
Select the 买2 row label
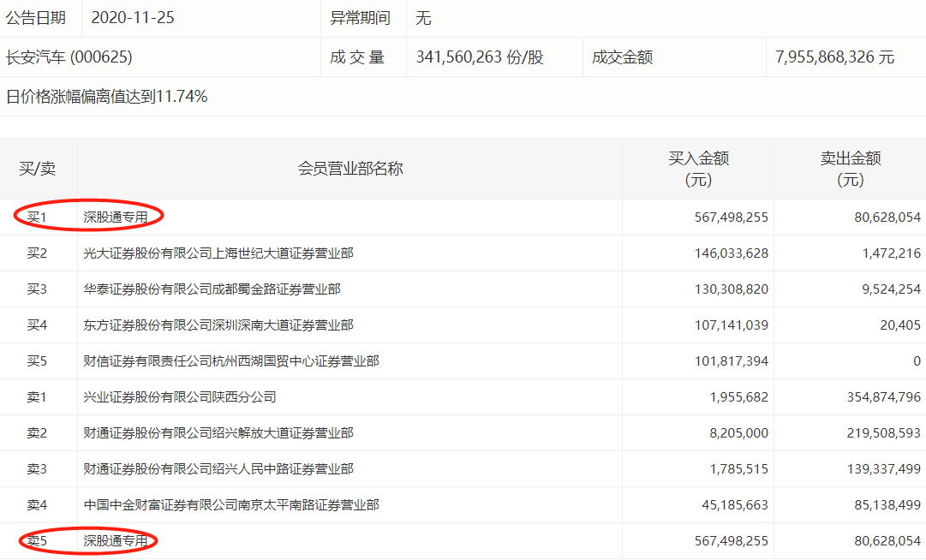[37, 253]
